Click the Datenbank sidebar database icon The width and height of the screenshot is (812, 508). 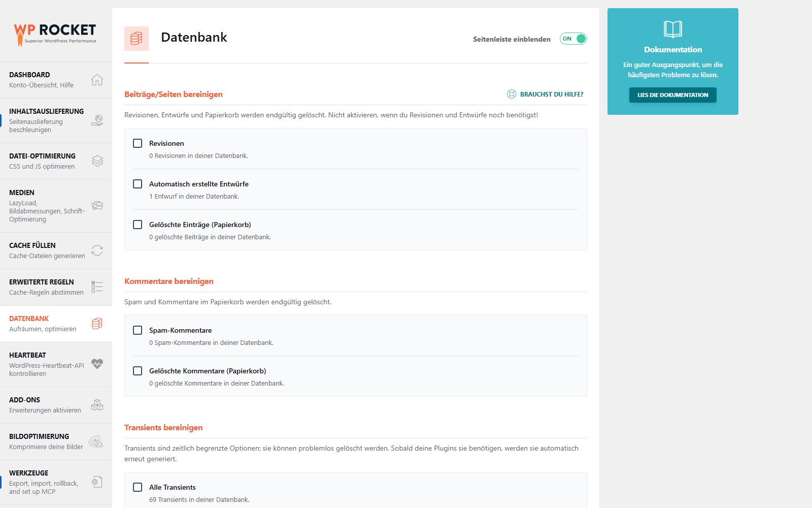(97, 324)
